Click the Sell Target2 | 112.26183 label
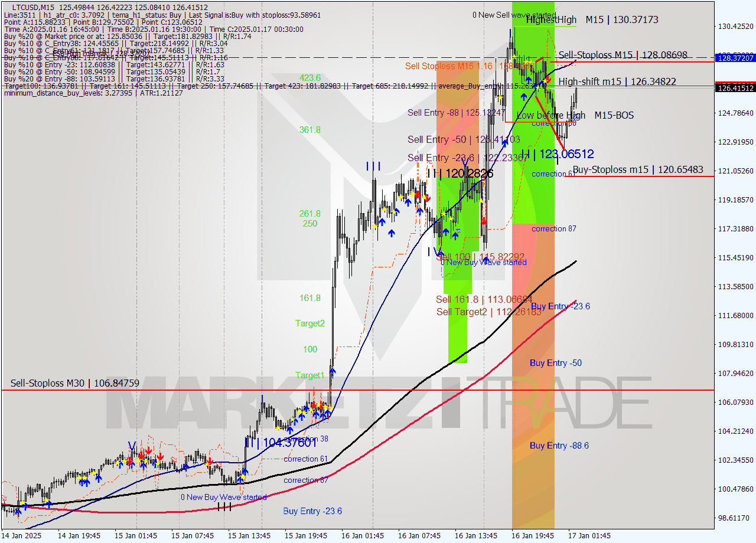 pyautogui.click(x=489, y=312)
